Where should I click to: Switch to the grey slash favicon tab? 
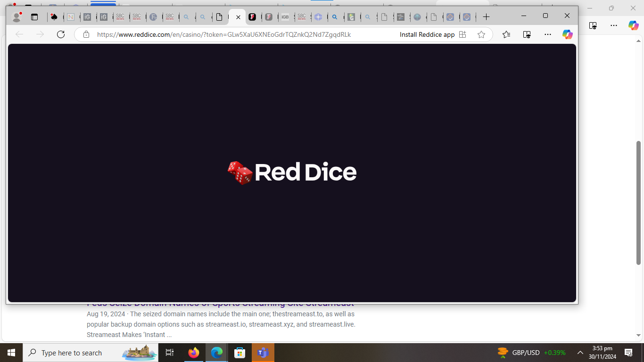pyautogui.click(x=269, y=17)
